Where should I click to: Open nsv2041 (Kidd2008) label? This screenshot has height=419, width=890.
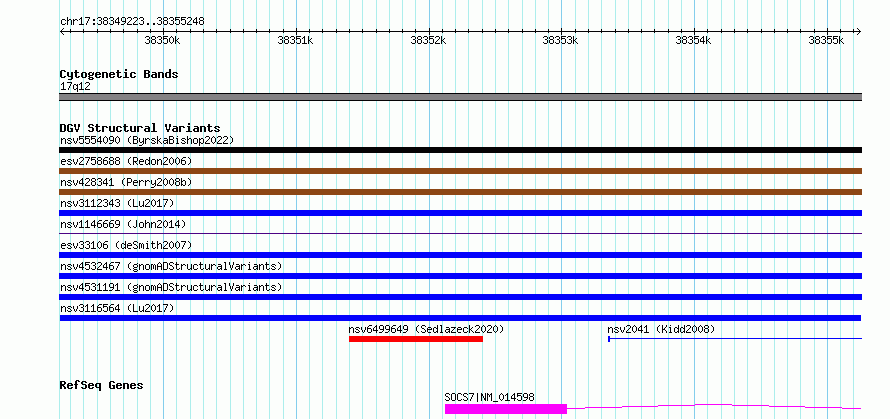coord(661,329)
